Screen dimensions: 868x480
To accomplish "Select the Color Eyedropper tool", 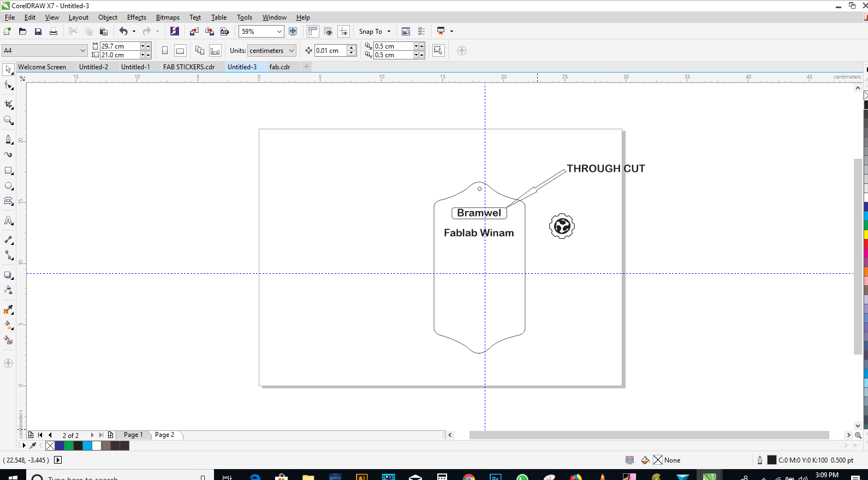I will coord(8,310).
